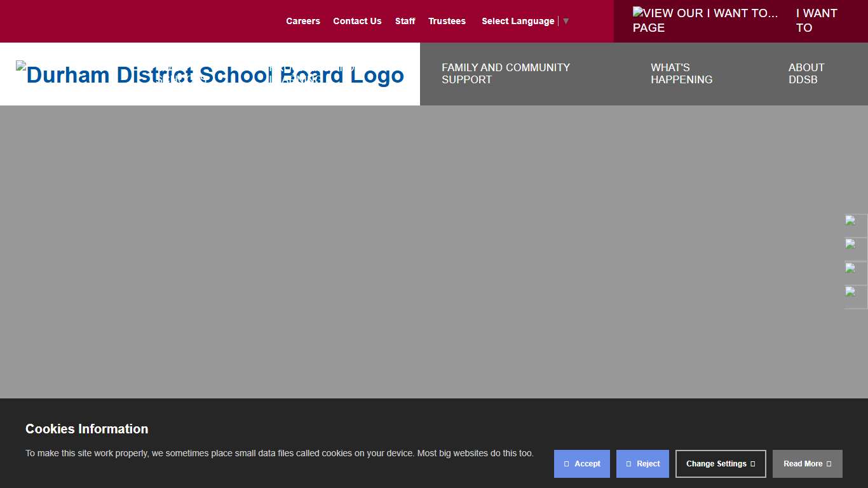Select the Trustees menu item
This screenshot has height=488, width=868.
click(x=447, y=21)
